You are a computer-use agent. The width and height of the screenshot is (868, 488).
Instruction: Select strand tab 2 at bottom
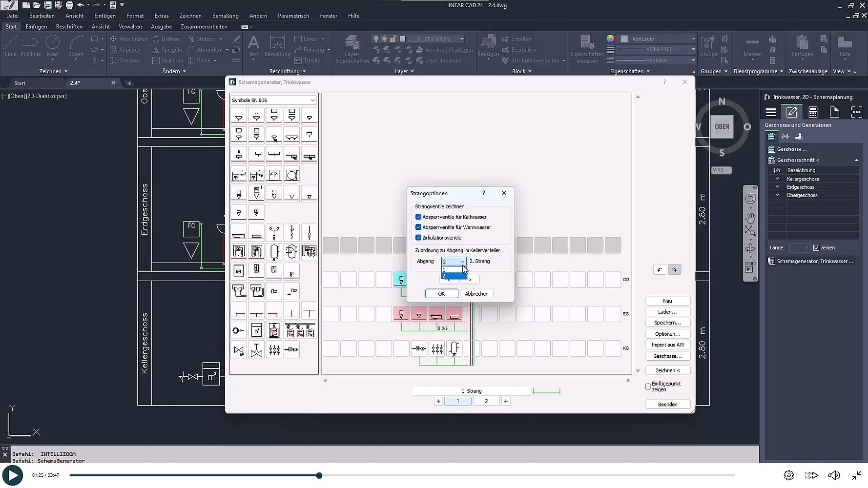[x=486, y=401]
